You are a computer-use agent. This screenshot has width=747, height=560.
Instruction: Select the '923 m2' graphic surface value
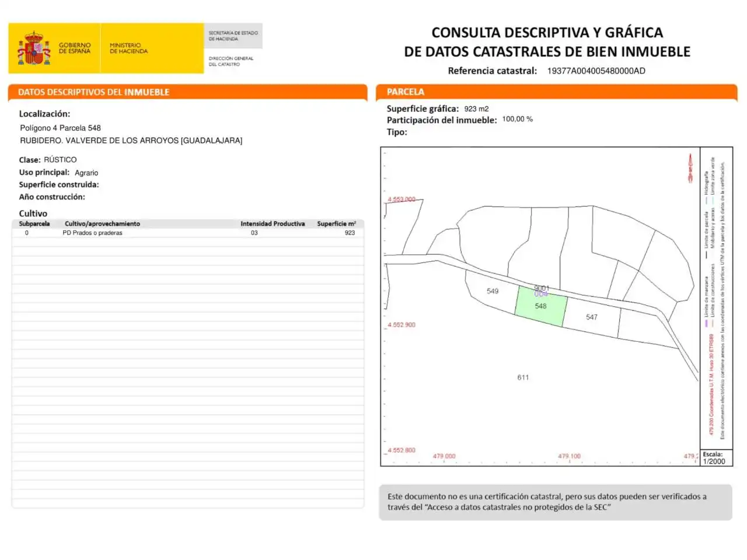(476, 109)
